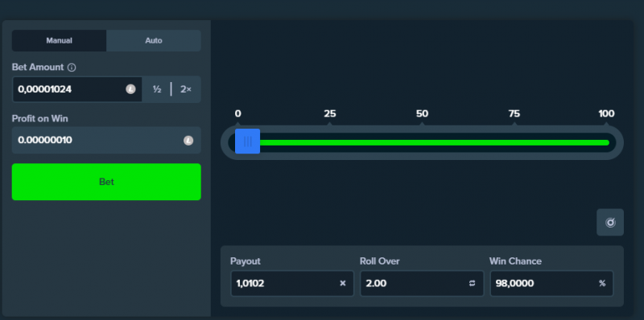Click the Win Chance label

(515, 261)
